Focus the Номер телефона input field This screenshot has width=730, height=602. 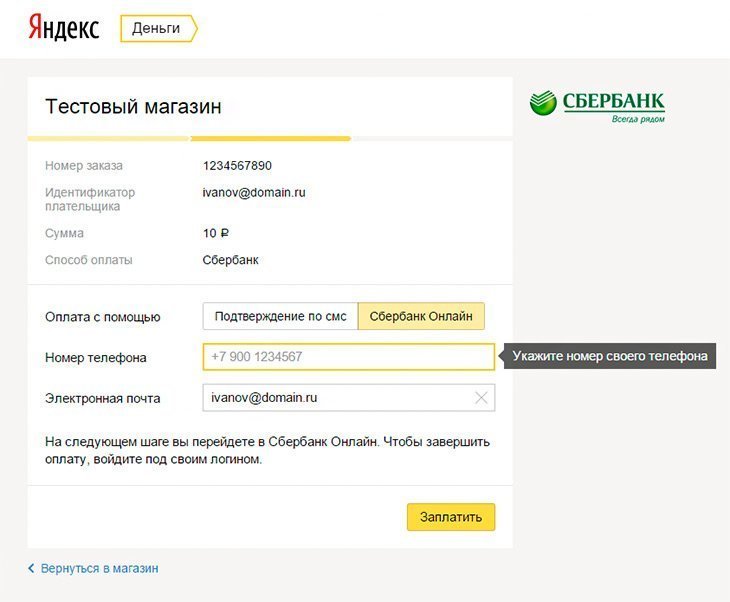click(349, 357)
